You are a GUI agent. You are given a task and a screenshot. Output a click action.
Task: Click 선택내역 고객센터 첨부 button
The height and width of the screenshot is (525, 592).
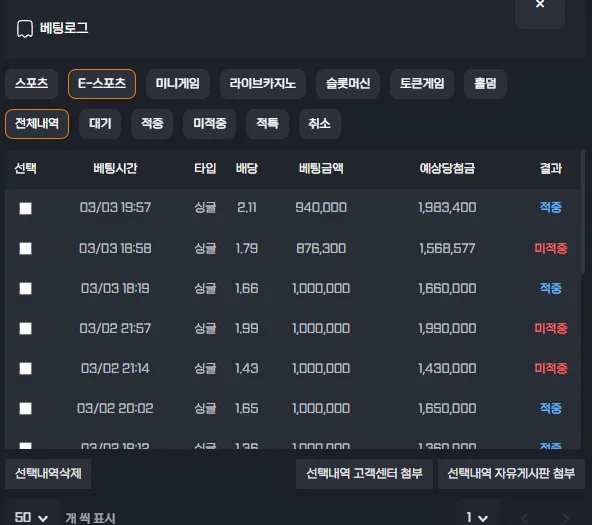(x=364, y=474)
